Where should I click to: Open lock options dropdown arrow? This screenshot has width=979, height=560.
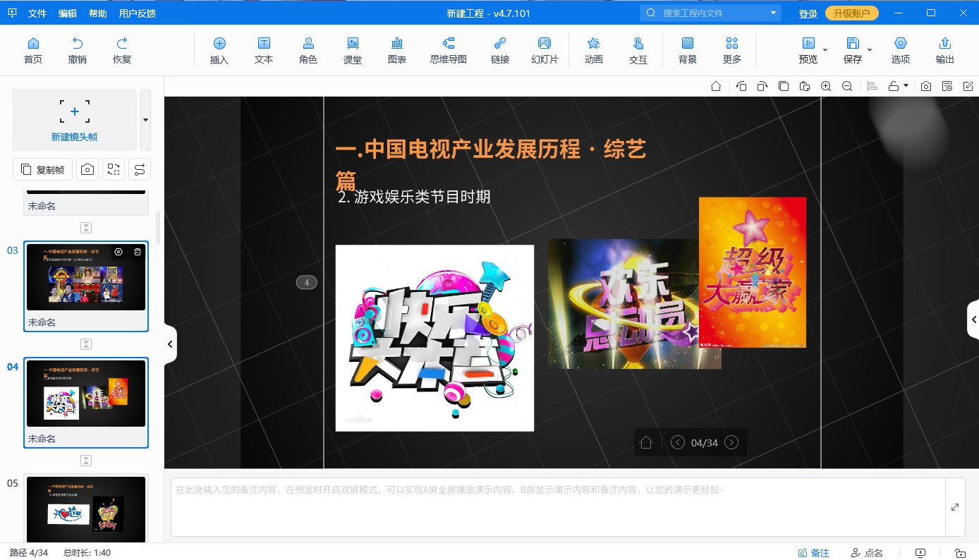(x=906, y=86)
